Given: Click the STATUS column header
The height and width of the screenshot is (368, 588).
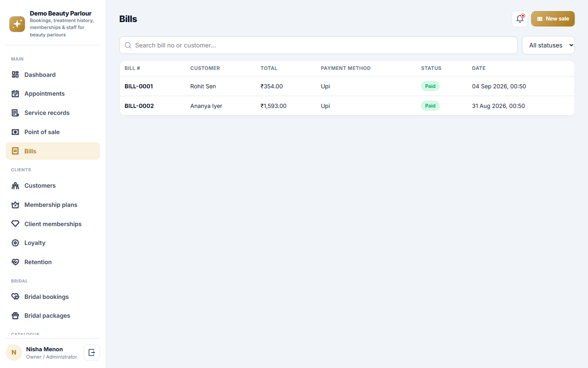Looking at the screenshot, I should 431,68.
